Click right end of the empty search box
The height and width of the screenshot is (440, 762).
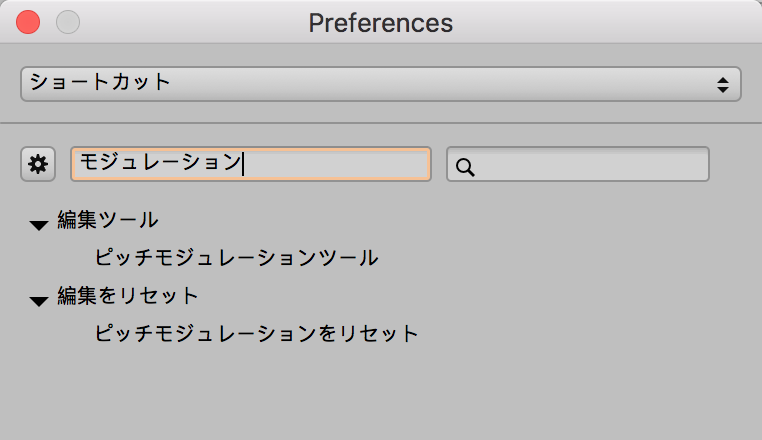[695, 165]
